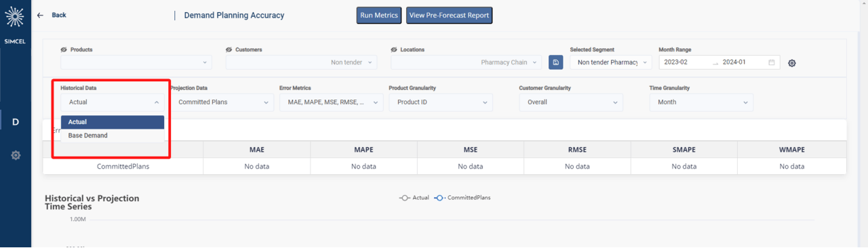
Task: Open Product Granularity dropdown
Action: [441, 102]
